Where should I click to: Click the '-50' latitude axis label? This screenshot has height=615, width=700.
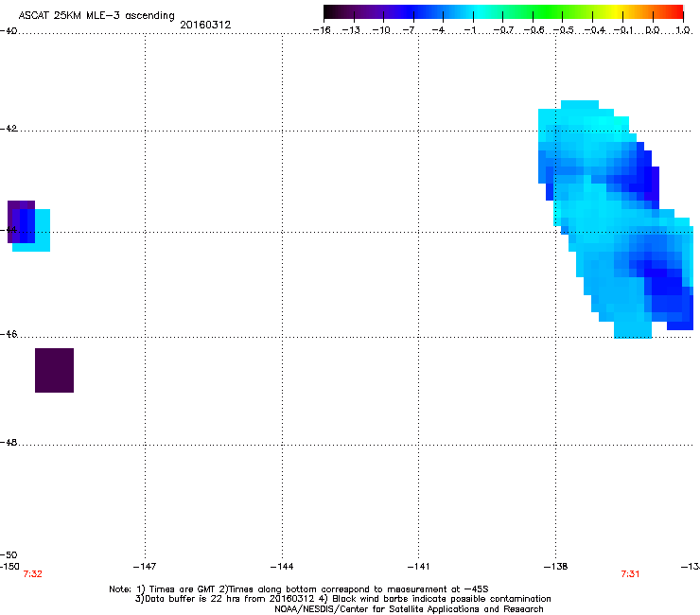pos(9,555)
